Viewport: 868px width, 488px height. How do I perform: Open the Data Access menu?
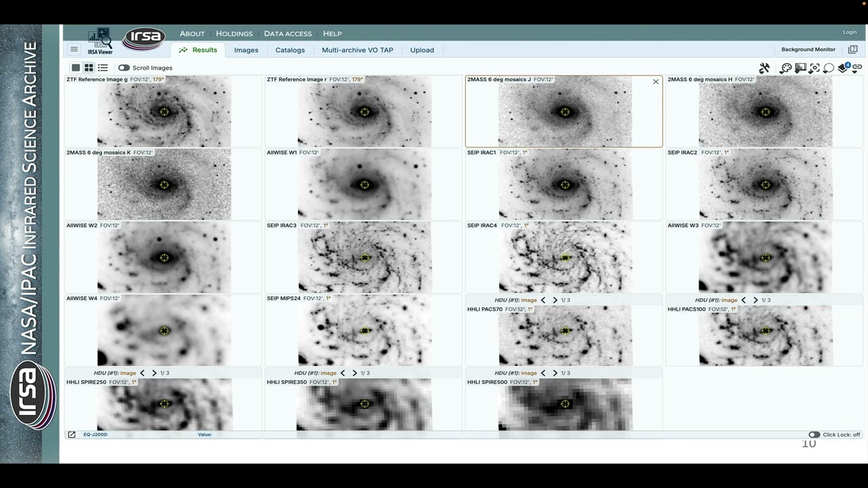pos(288,33)
